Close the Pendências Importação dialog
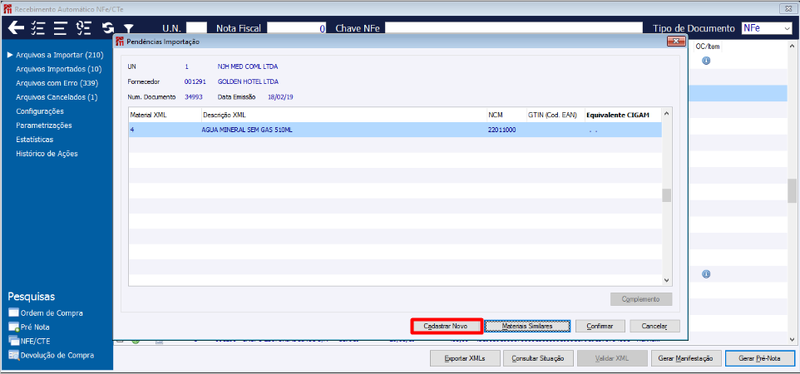800x374 pixels. click(x=675, y=41)
